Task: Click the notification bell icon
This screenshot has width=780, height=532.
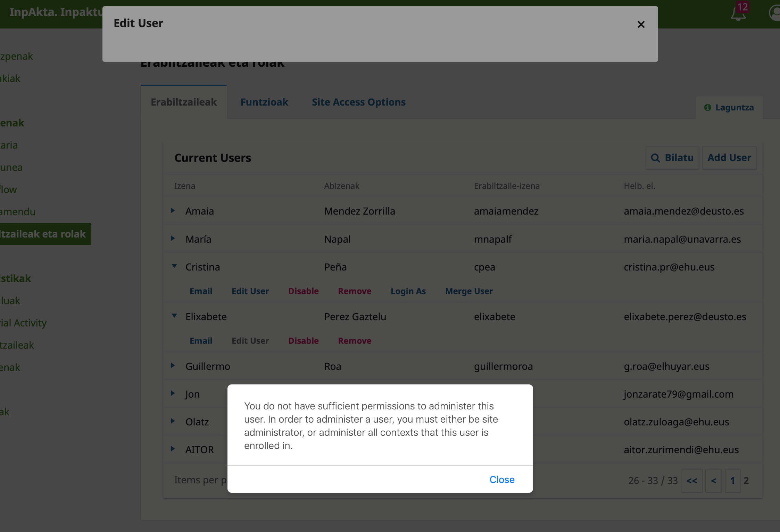Action: [x=738, y=14]
